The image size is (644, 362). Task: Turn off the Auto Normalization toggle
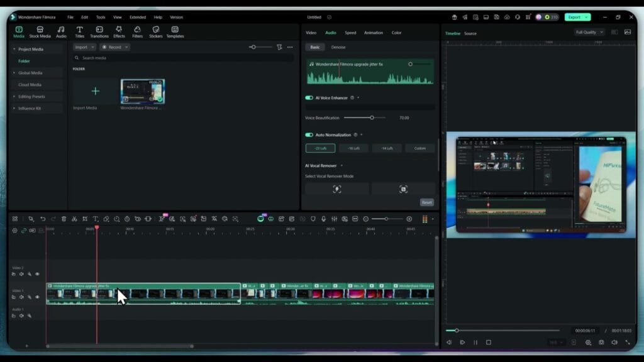tap(310, 134)
